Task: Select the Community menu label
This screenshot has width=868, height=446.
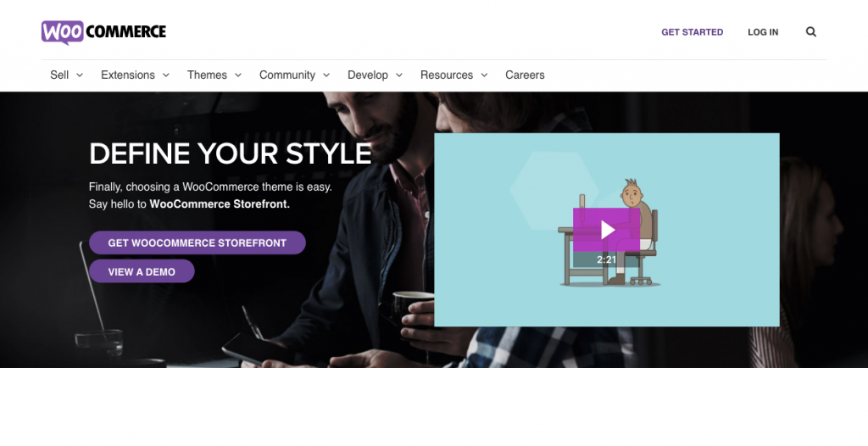Action: 287,75
